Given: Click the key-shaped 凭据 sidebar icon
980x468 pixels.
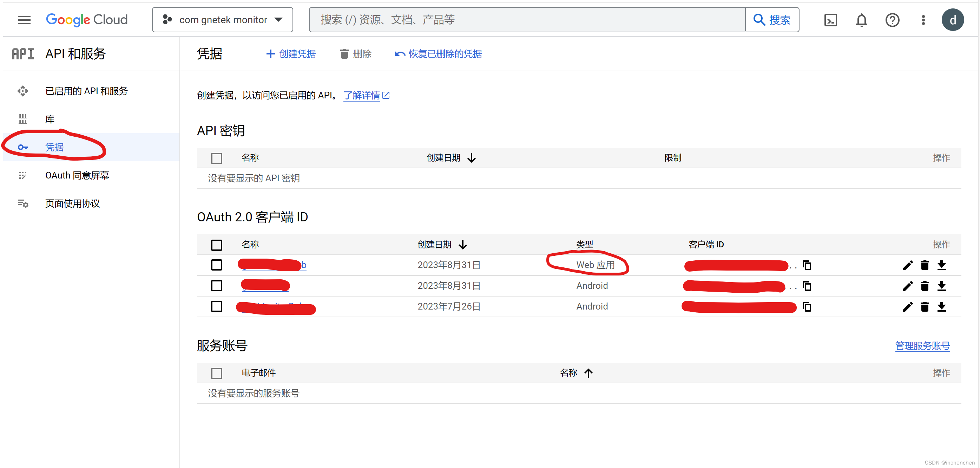Looking at the screenshot, I should (x=23, y=147).
